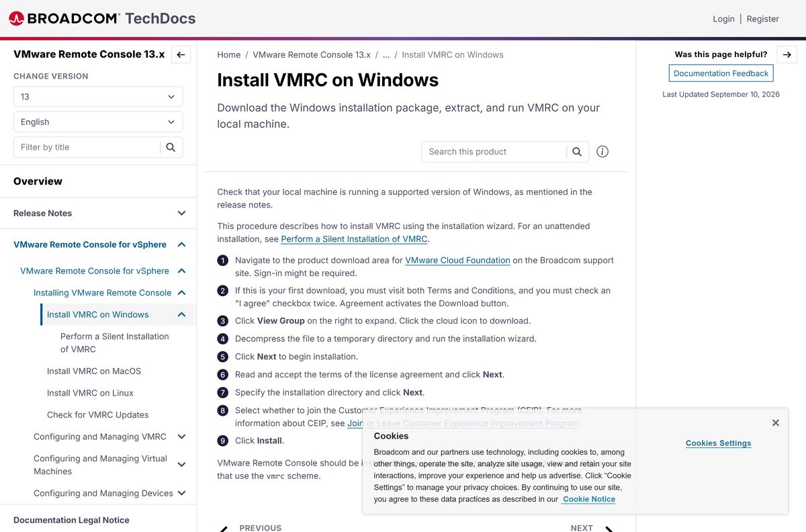Open Cookies Settings link

pos(718,443)
